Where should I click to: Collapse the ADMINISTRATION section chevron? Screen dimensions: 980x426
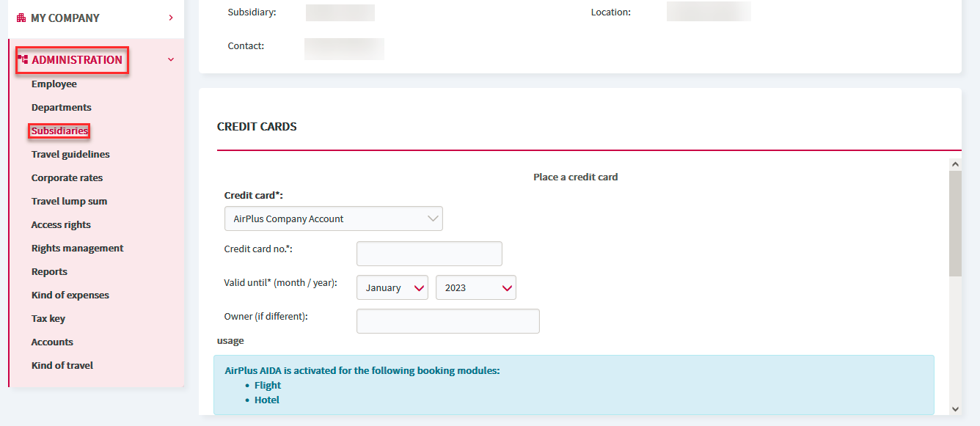pos(171,59)
